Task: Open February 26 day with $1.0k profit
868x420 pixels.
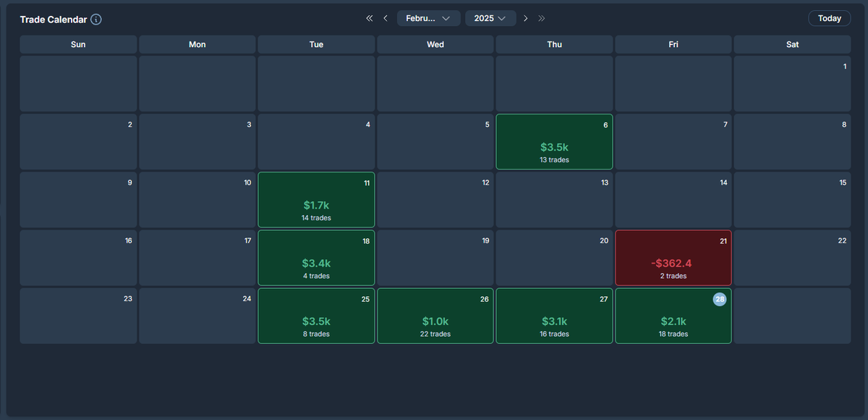Action: (435, 316)
